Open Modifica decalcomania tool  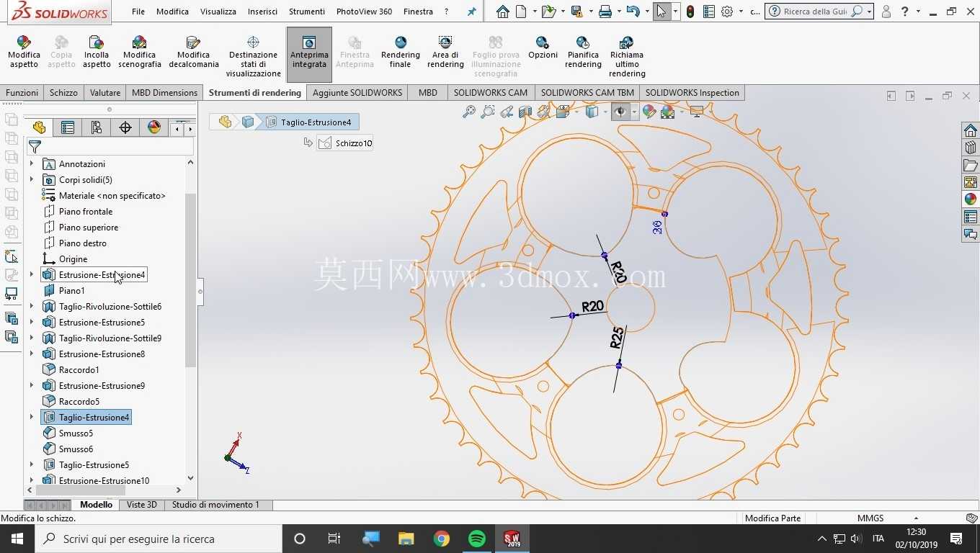193,52
